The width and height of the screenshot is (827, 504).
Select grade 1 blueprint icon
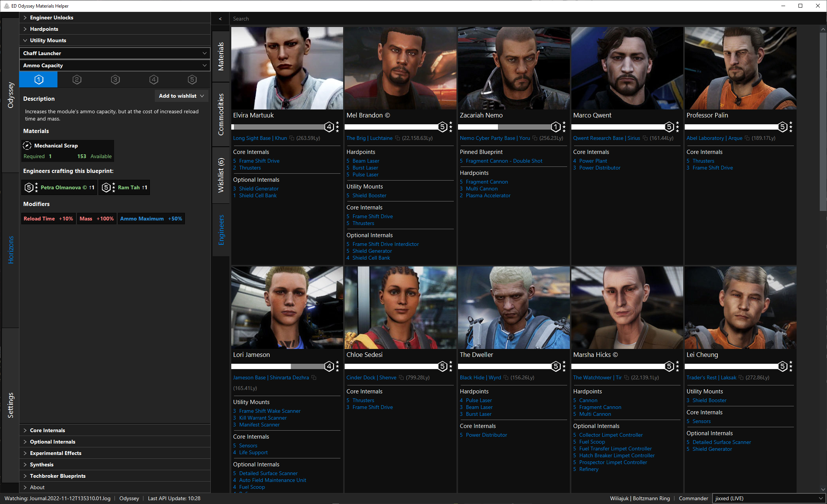tap(39, 79)
